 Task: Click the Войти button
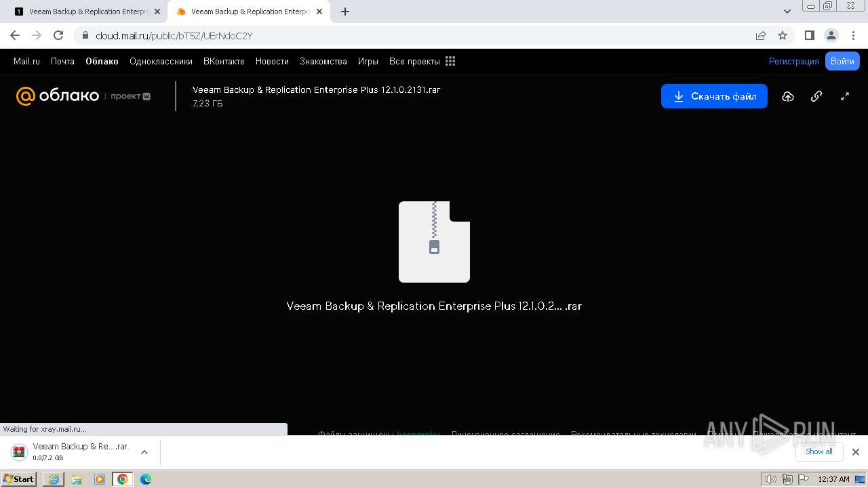pos(842,61)
